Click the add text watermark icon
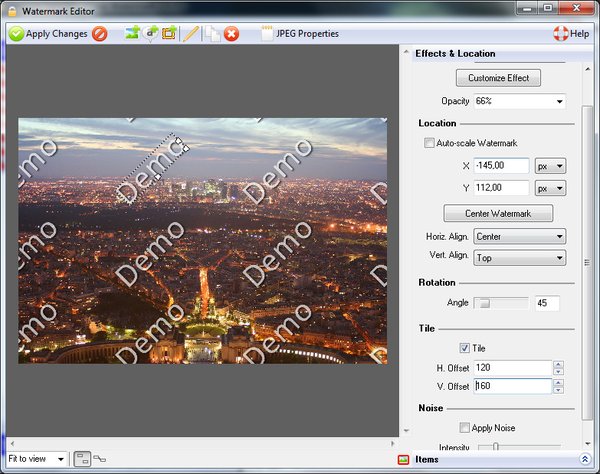Viewport: 600px width, 474px height. click(150, 34)
